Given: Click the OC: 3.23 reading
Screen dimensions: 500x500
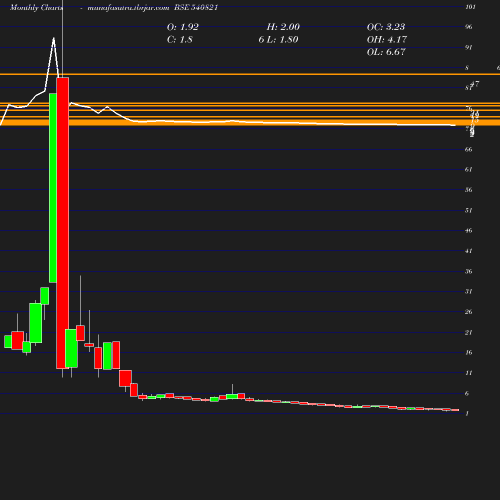Looking at the screenshot, I should tap(386, 27).
